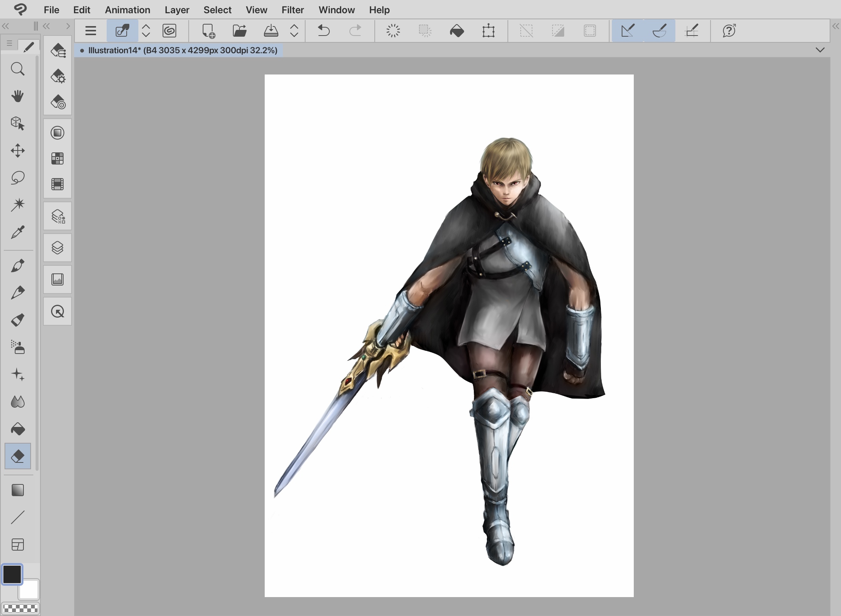
Task: Select the Pen tool
Action: tap(18, 265)
